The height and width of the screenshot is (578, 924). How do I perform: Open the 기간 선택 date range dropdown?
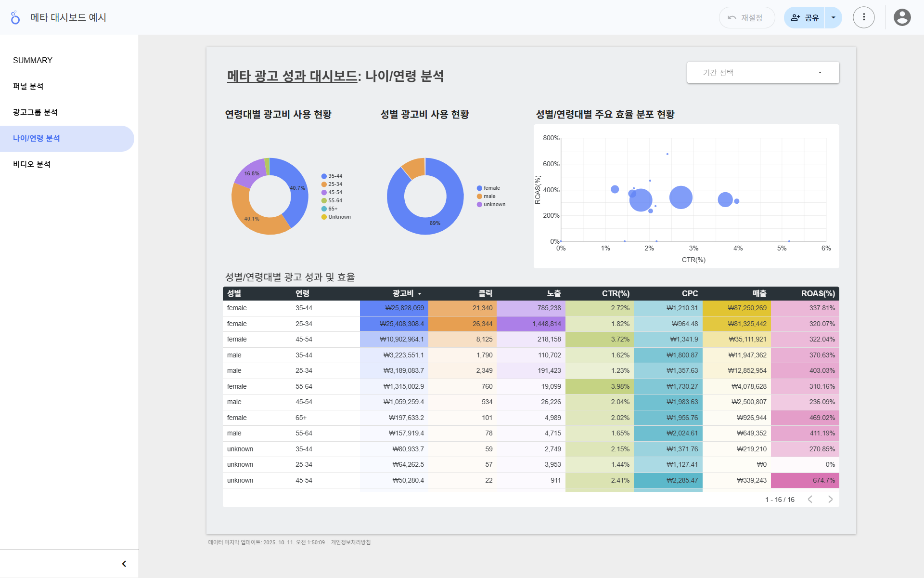[x=763, y=73]
